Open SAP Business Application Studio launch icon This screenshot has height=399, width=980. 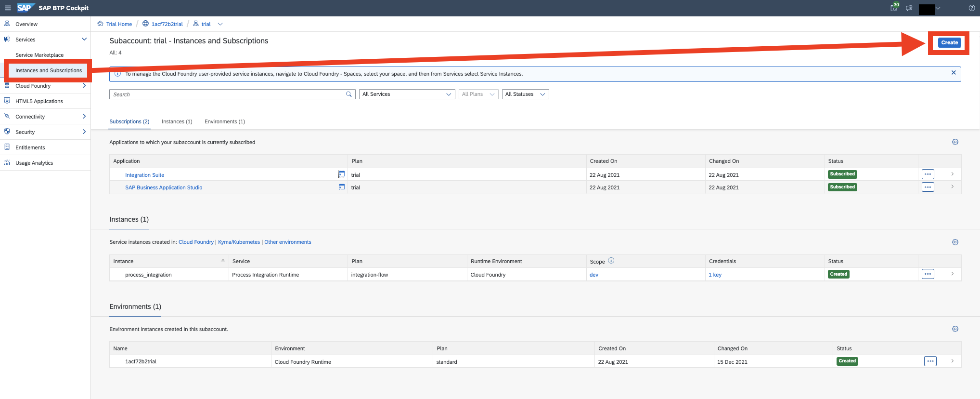click(341, 187)
